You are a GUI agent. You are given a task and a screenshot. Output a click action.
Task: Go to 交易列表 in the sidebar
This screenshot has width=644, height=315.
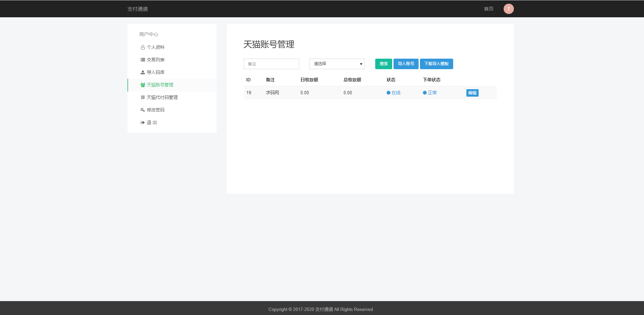pos(172,60)
